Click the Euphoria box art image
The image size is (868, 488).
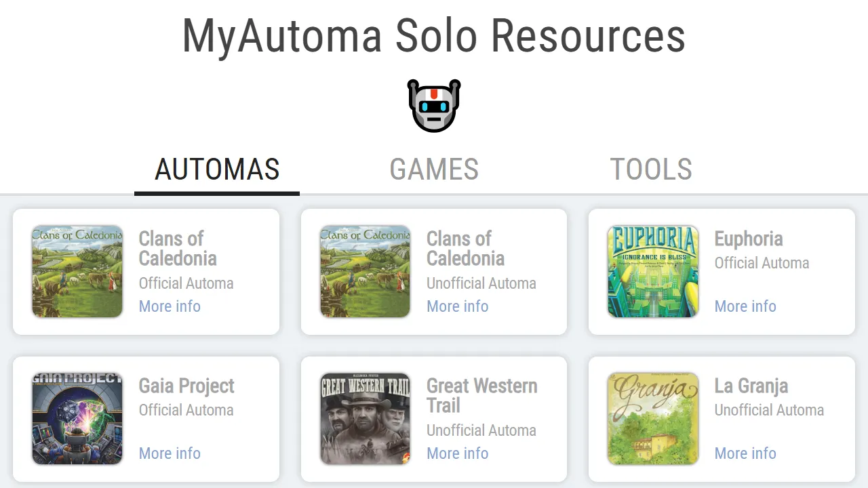[x=652, y=271]
